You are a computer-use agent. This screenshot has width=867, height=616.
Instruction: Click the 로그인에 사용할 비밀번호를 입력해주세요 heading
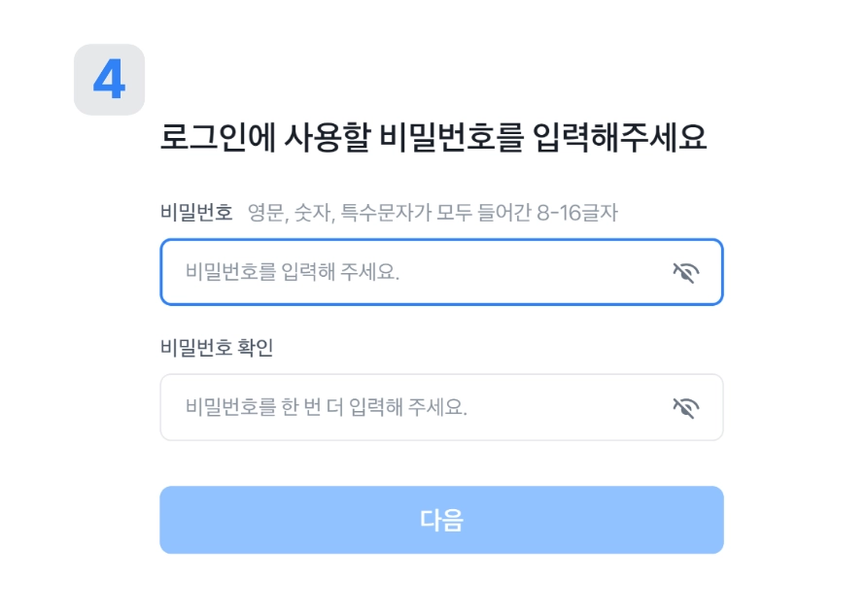(433, 138)
